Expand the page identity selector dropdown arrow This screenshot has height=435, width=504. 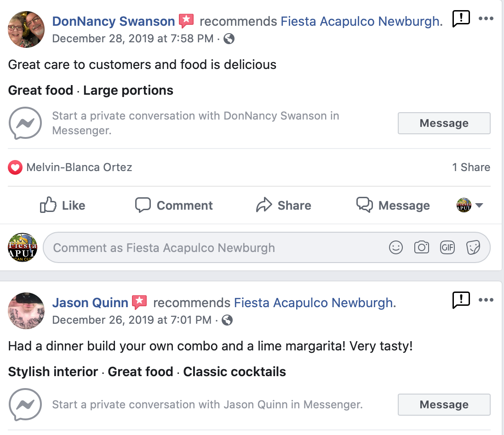click(x=479, y=206)
